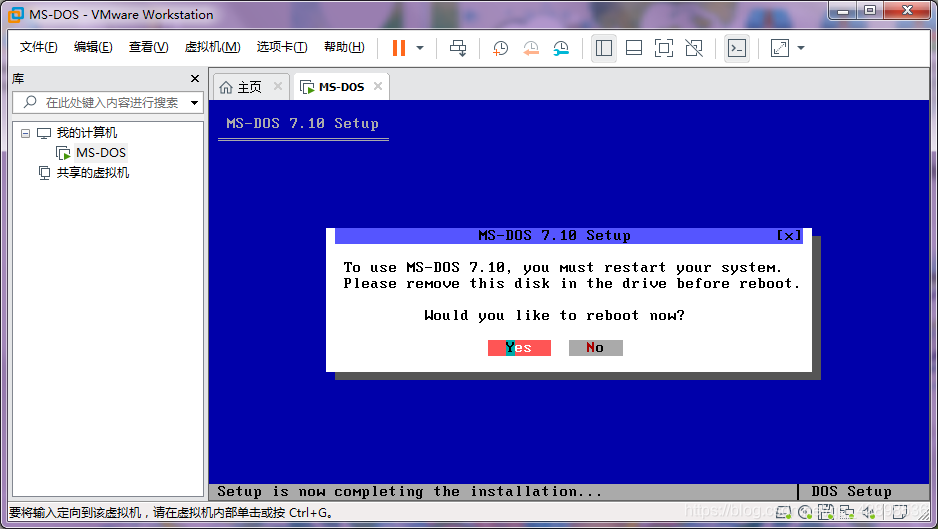Click the sound card status icon
This screenshot has width=938, height=529.
click(x=869, y=512)
